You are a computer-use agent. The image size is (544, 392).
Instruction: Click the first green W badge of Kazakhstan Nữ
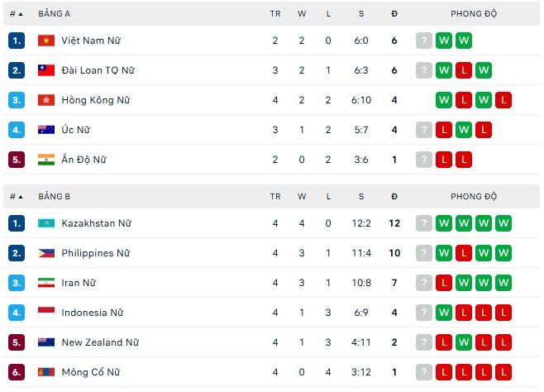444,223
